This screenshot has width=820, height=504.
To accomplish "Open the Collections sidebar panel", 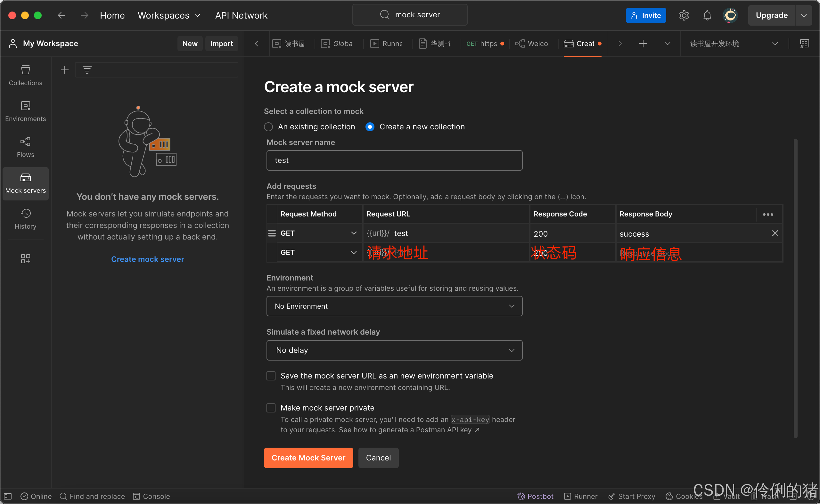I will [25, 75].
